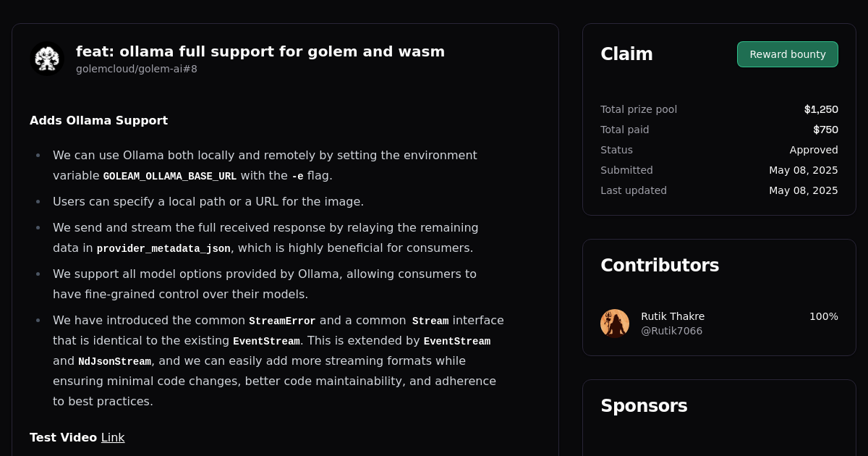
Task: Open the Test Video Link
Action: click(x=113, y=437)
